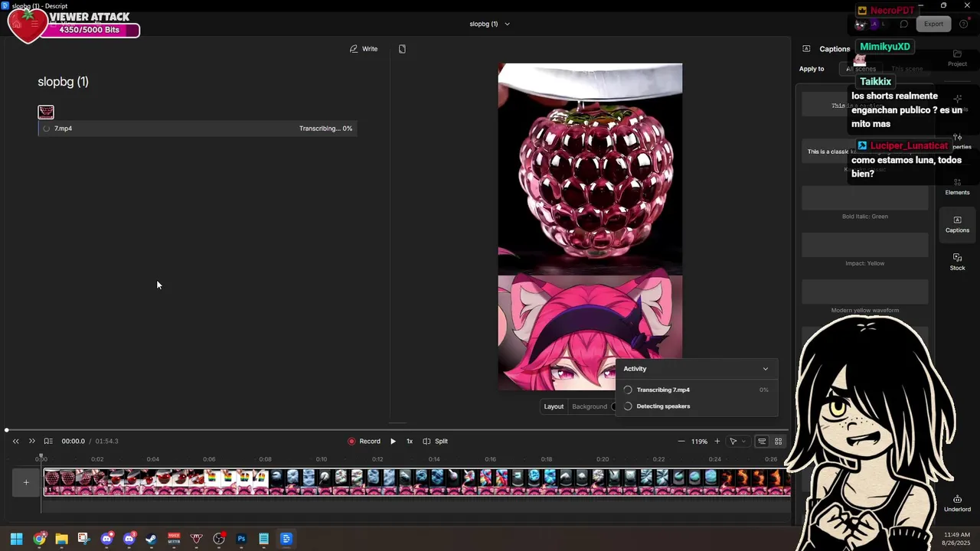Click the playhead marker at timeline start
980x551 pixels.
click(x=41, y=458)
